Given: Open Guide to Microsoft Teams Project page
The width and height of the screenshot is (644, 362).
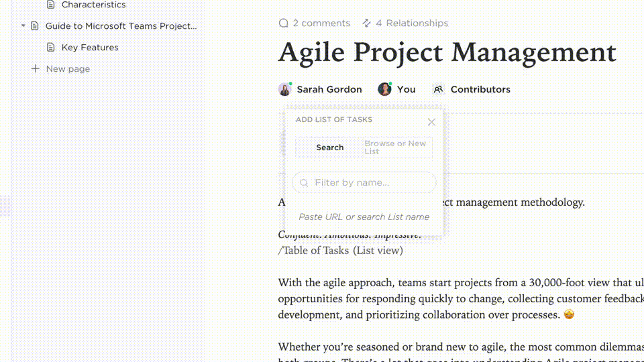Looking at the screenshot, I should coord(121,26).
